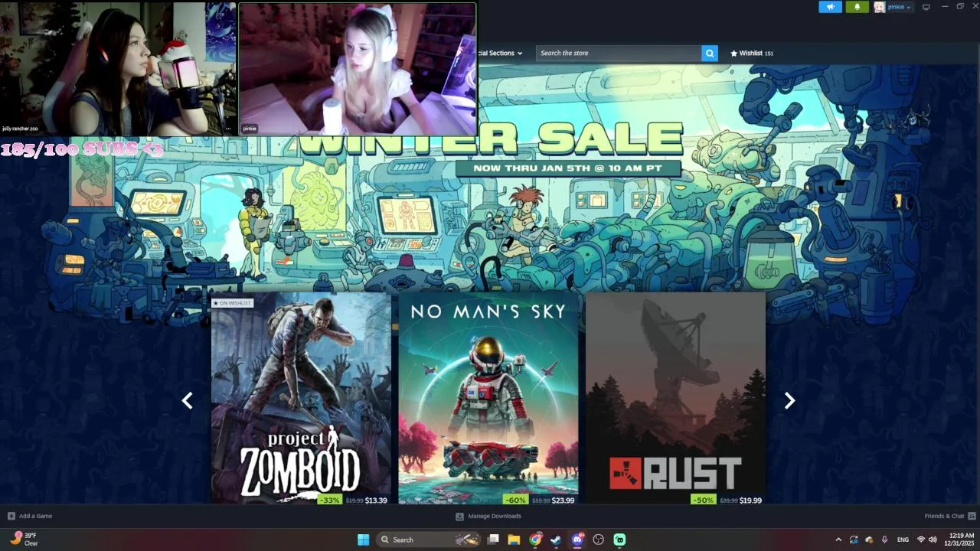This screenshot has width=980, height=551.
Task: Open the No Man's Sky game capsule
Action: click(x=488, y=399)
